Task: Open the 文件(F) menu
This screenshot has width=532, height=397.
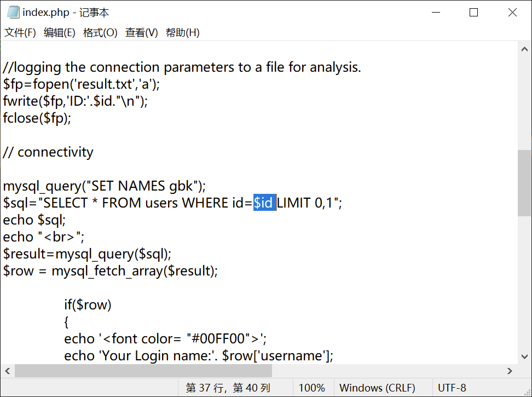Action: pyautogui.click(x=20, y=32)
